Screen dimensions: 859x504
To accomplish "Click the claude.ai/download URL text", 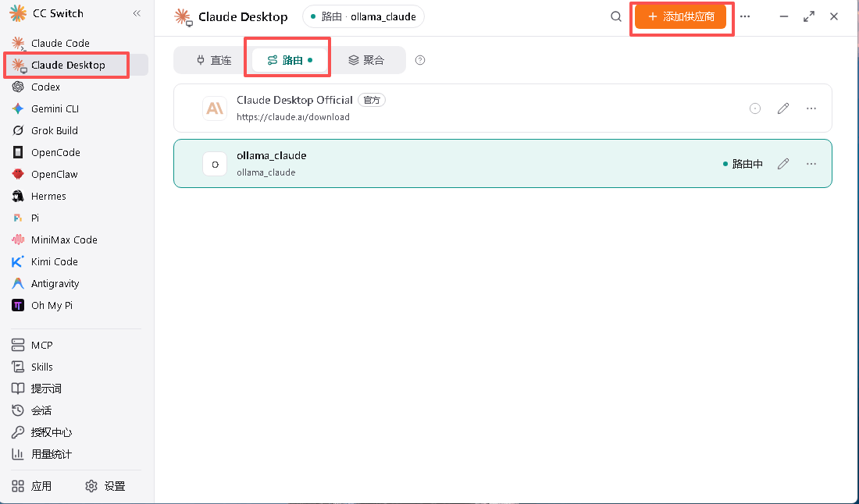I will coord(293,117).
